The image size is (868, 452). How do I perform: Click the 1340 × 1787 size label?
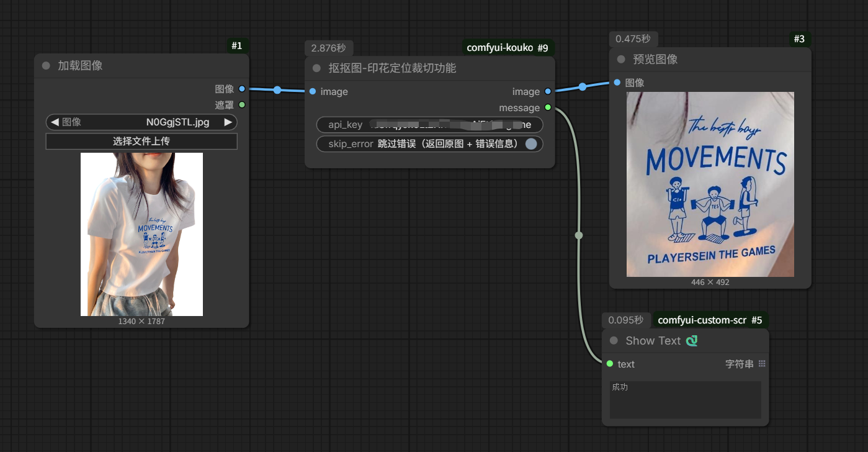click(141, 322)
